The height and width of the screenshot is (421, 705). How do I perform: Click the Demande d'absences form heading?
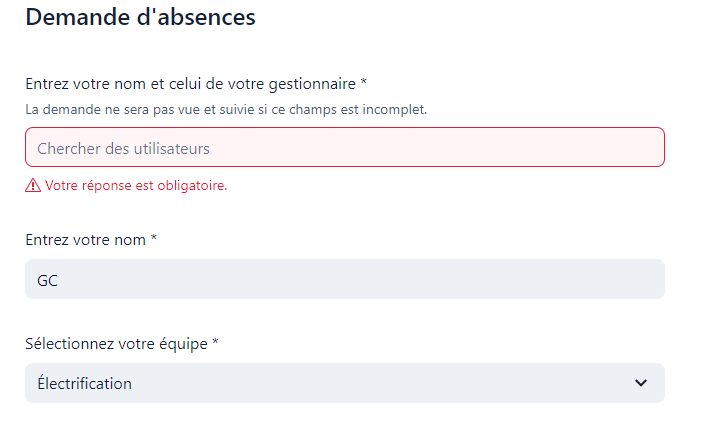[x=140, y=17]
